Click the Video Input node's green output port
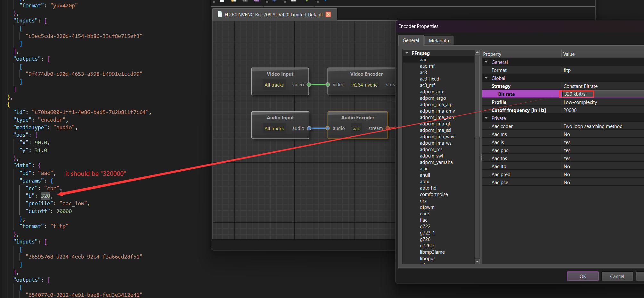Screen dimensions: 644x298 (x=309, y=85)
